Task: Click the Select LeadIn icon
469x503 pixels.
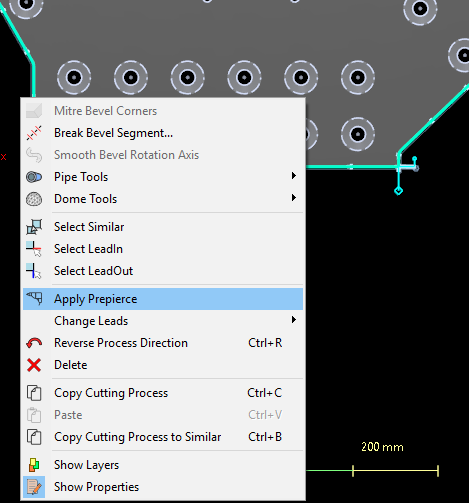Action: (x=34, y=249)
